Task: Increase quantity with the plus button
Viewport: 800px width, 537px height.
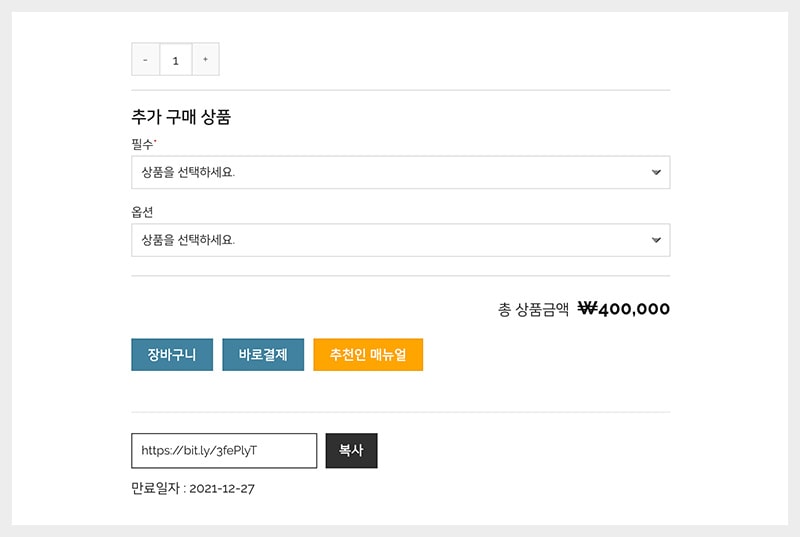Action: (x=205, y=60)
